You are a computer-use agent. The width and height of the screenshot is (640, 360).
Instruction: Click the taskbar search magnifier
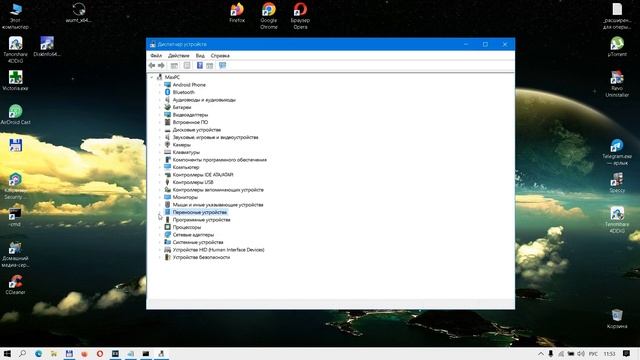(x=22, y=354)
